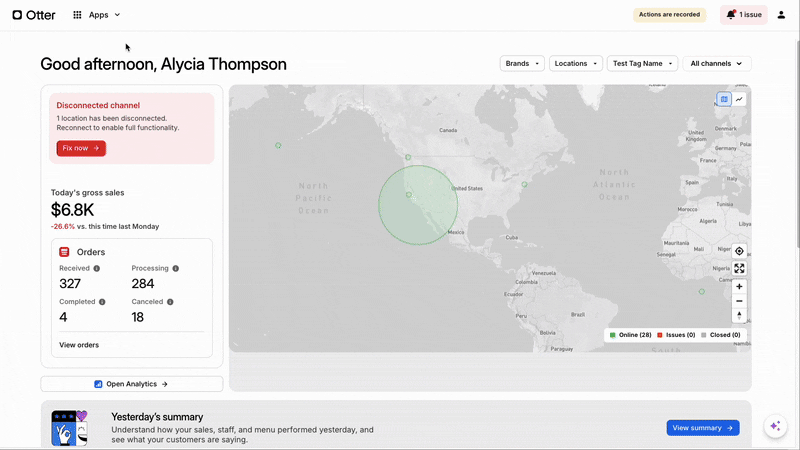
Task: Click the View orders link
Action: coord(79,345)
